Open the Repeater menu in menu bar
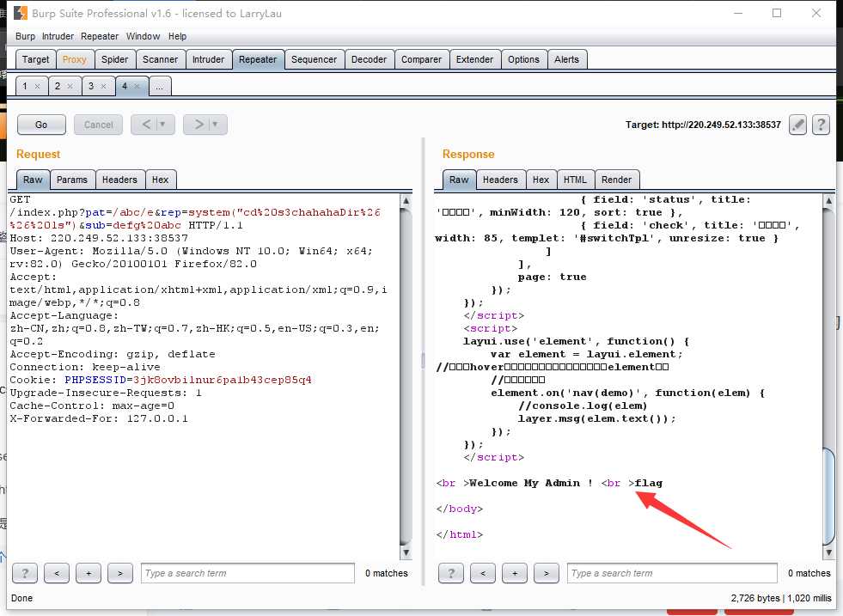Screen dimensions: 843x616 100,36
